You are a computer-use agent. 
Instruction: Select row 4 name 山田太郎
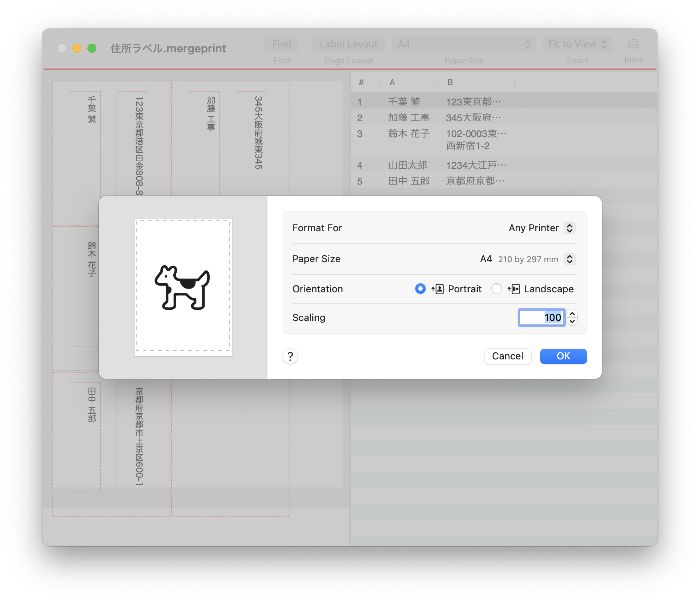(408, 165)
